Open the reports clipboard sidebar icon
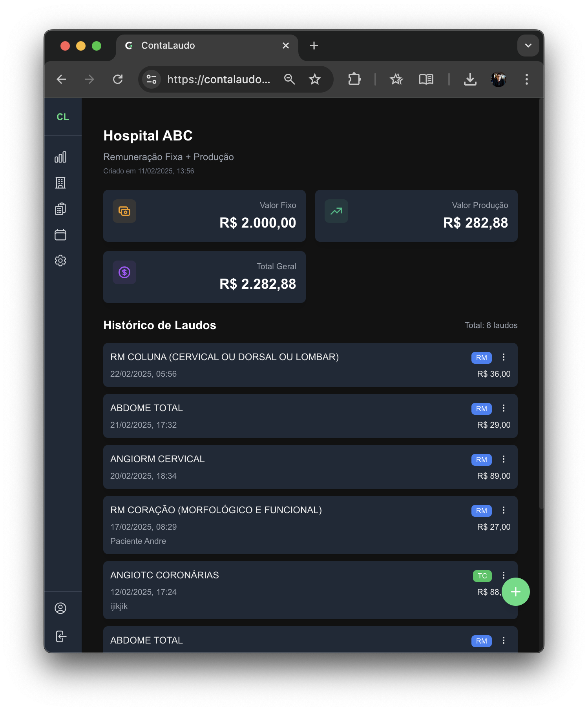This screenshot has height=711, width=588. 60,209
